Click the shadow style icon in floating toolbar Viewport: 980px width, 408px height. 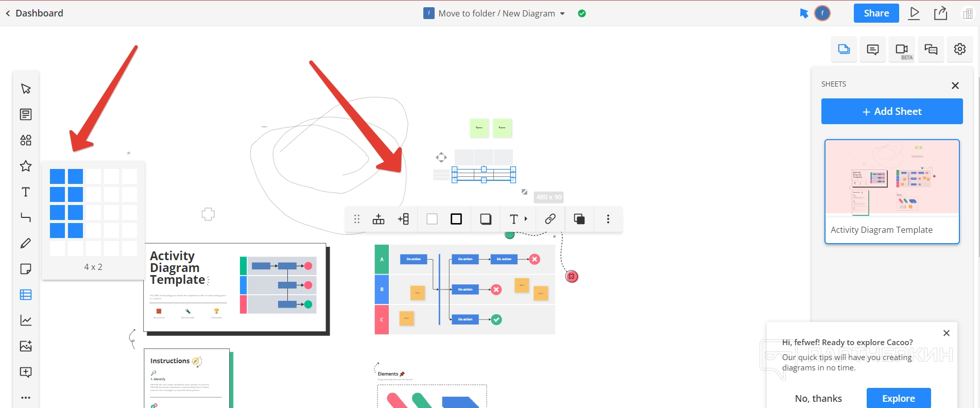486,219
